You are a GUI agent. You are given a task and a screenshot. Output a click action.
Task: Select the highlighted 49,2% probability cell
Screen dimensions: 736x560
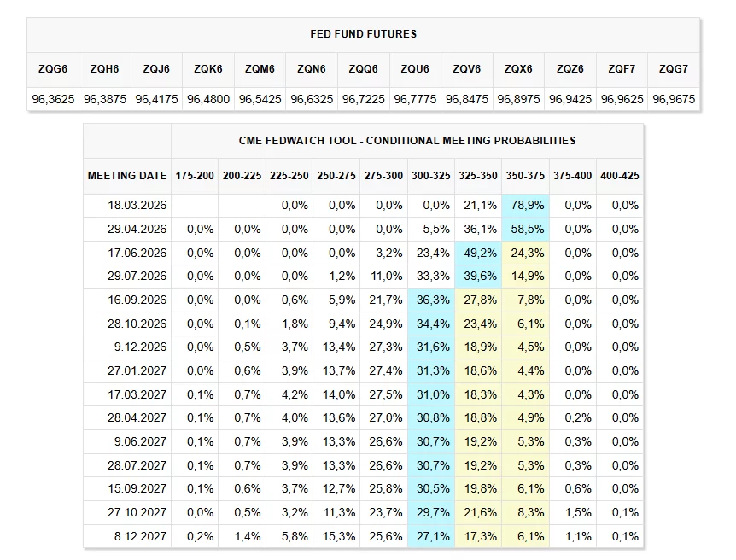tap(478, 253)
